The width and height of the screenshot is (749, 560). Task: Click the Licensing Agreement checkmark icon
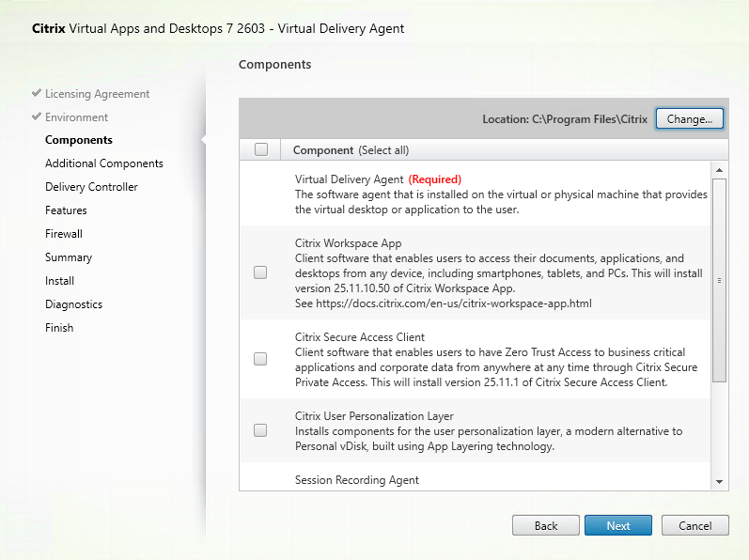pyautogui.click(x=37, y=93)
